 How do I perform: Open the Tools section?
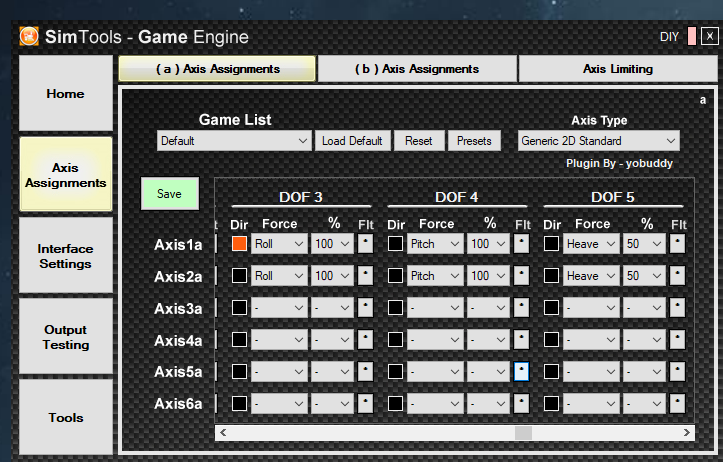(66, 417)
